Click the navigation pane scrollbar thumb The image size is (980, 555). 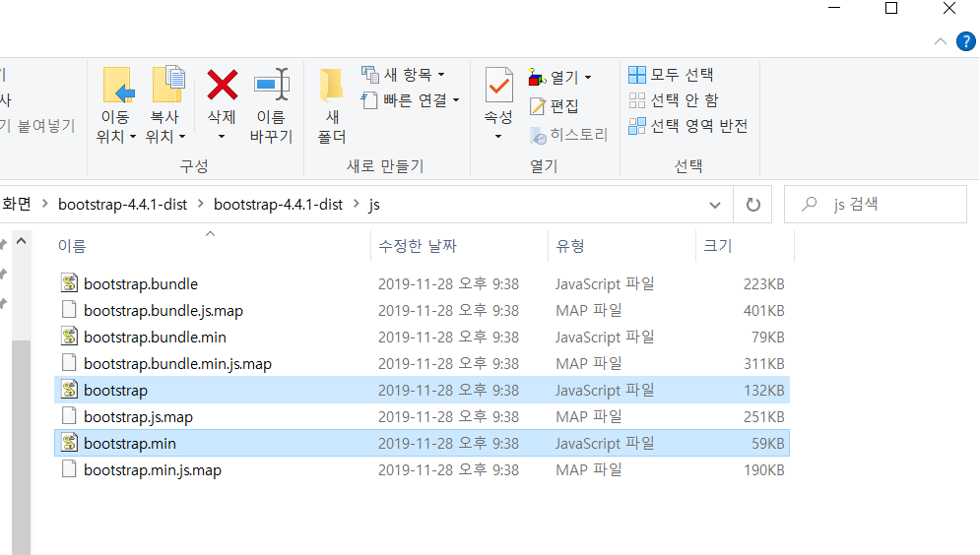(x=22, y=447)
